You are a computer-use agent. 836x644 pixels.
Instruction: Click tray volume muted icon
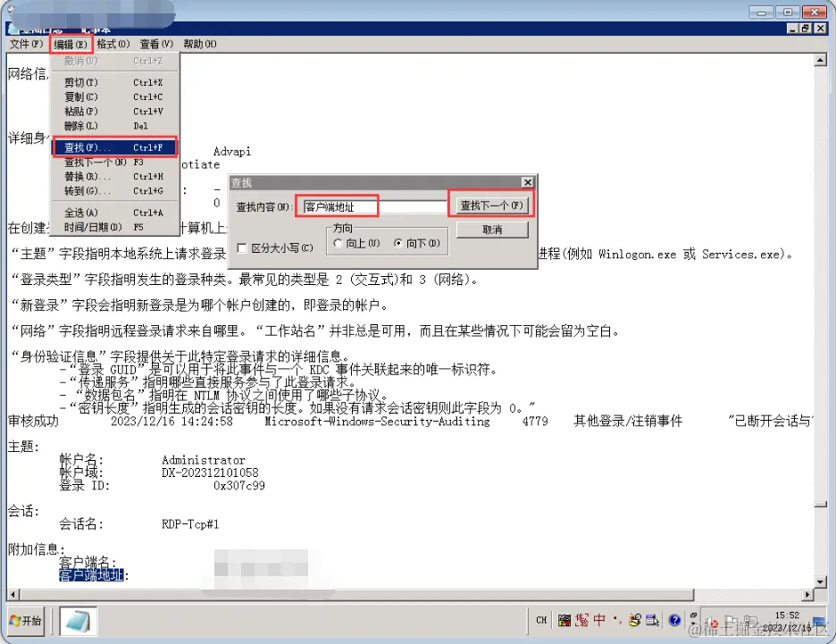click(712, 623)
